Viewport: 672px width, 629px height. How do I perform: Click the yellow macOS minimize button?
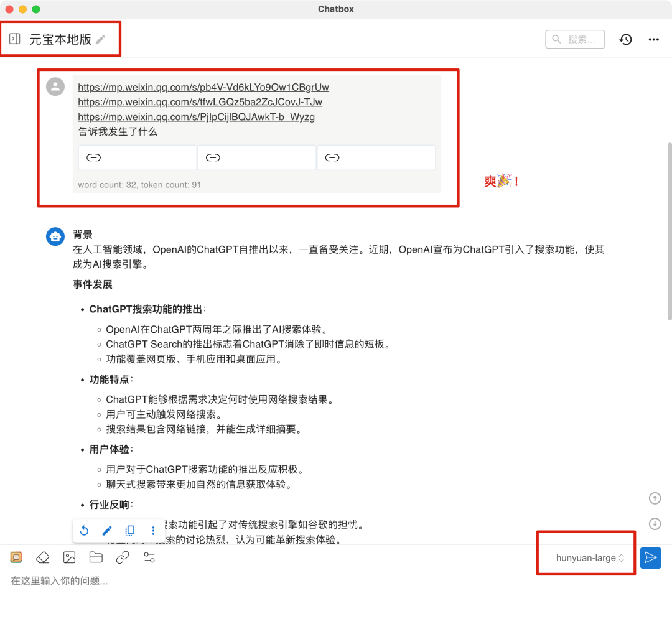point(23,9)
